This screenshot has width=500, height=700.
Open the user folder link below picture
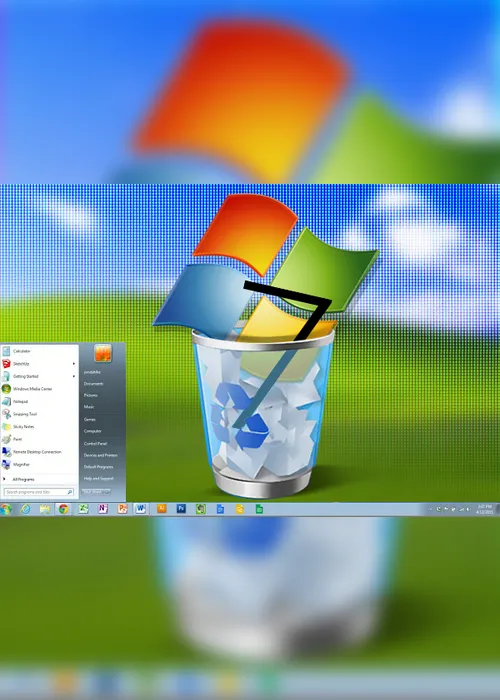[x=92, y=372]
